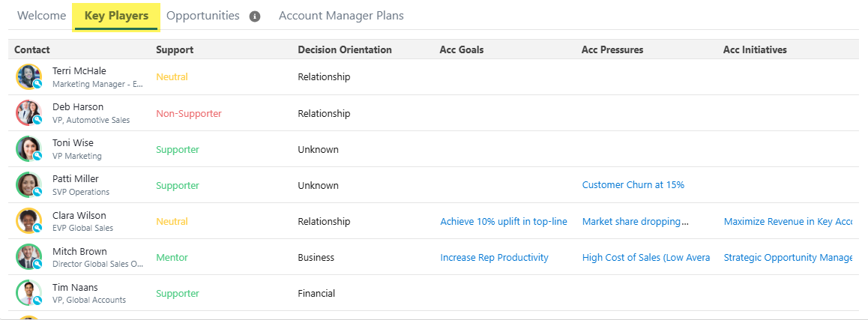Click Patti Miller's contact photo
868x320 pixels.
[x=28, y=185]
